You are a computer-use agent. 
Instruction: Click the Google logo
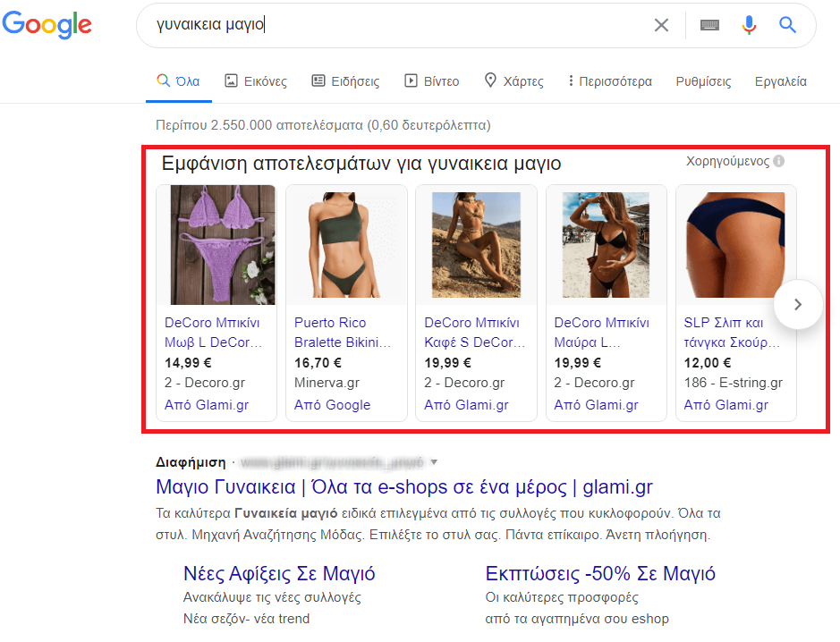tap(47, 25)
